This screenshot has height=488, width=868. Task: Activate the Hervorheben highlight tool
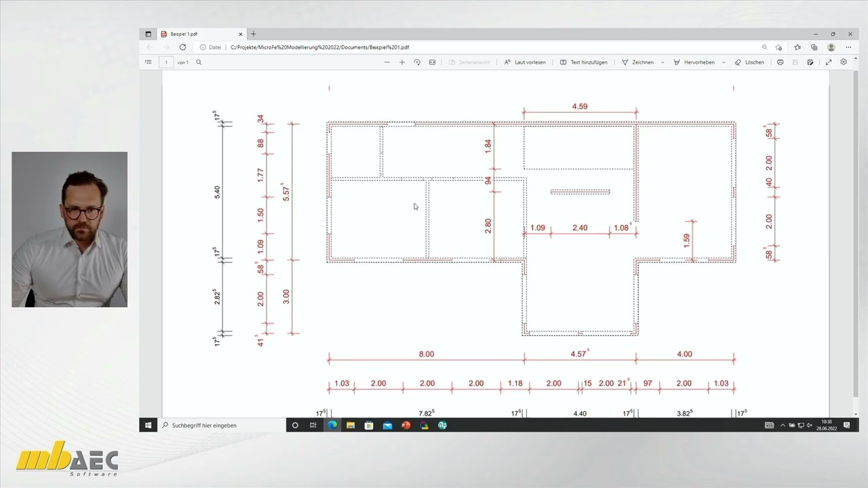coord(694,62)
